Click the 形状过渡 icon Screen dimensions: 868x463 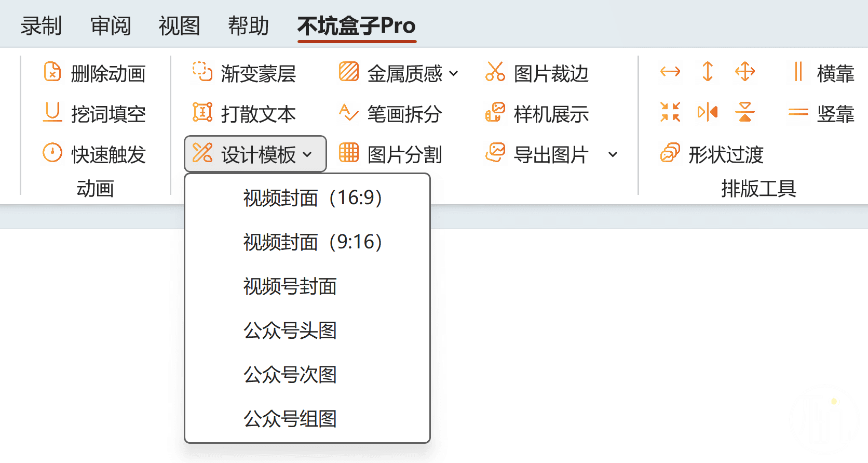pos(670,153)
